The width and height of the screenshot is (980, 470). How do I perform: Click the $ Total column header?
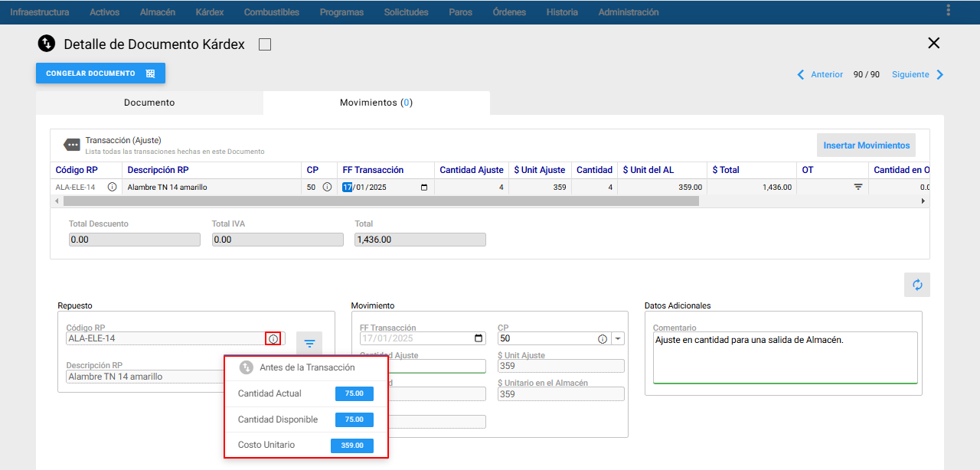point(752,170)
